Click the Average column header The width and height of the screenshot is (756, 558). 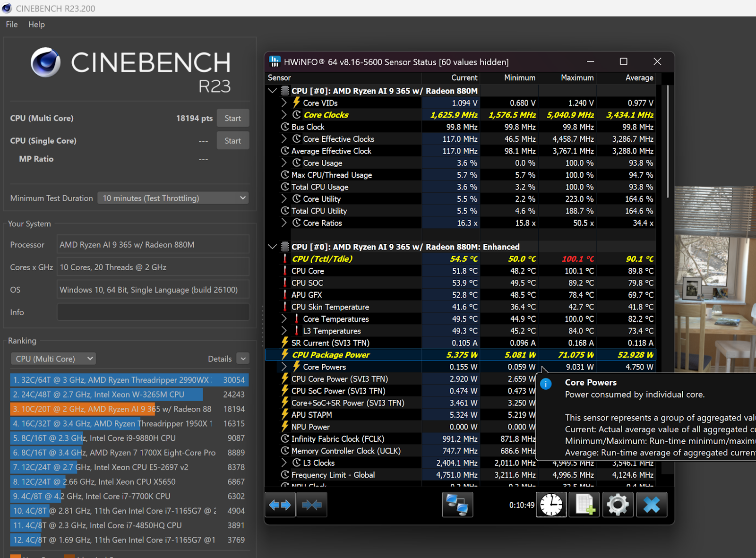tap(626, 77)
